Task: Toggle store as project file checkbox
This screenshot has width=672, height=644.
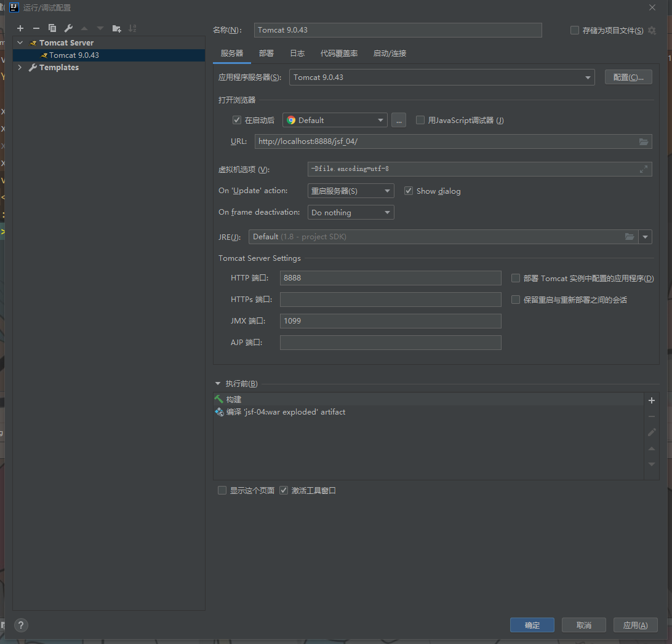Action: tap(575, 30)
